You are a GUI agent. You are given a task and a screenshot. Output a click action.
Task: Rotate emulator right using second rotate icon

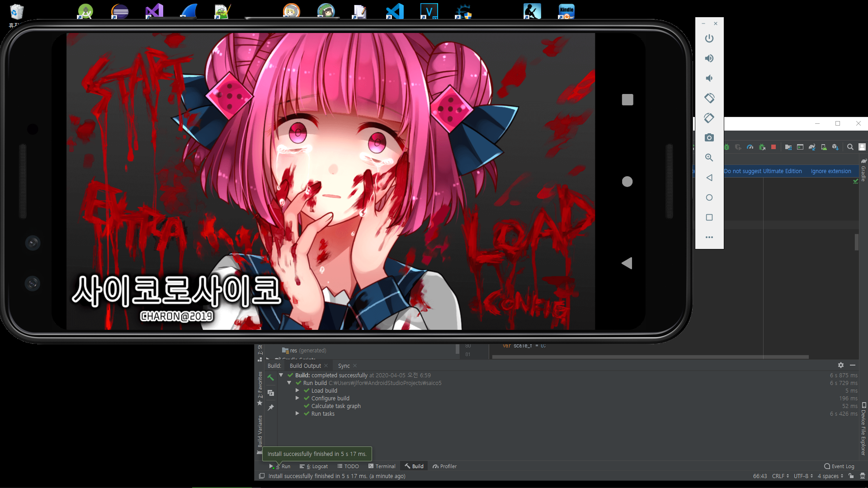pyautogui.click(x=709, y=118)
